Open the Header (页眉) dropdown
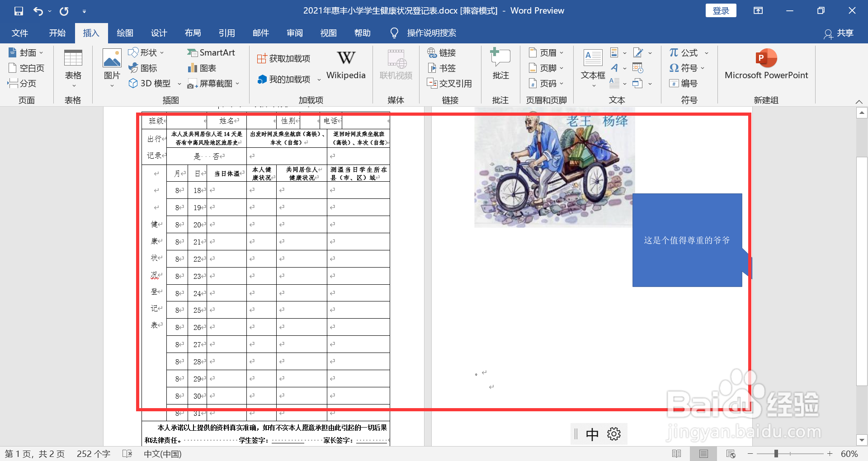The height and width of the screenshot is (461, 868). tap(546, 52)
